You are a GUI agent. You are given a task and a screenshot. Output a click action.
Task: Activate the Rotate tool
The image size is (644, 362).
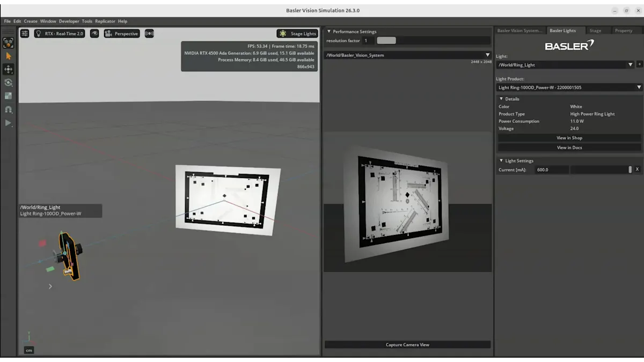(8, 83)
